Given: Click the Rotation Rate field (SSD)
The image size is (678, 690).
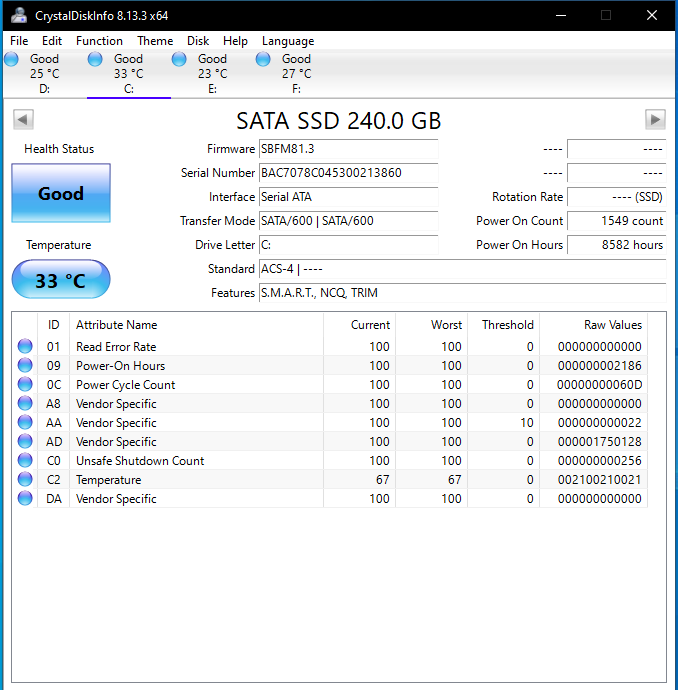Looking at the screenshot, I should 617,197.
